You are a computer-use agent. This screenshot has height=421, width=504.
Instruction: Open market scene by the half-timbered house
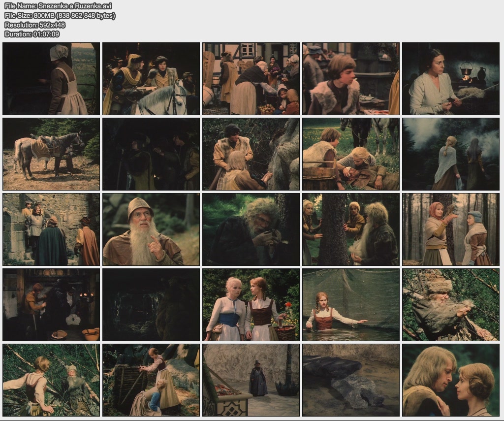pyautogui.click(x=251, y=79)
